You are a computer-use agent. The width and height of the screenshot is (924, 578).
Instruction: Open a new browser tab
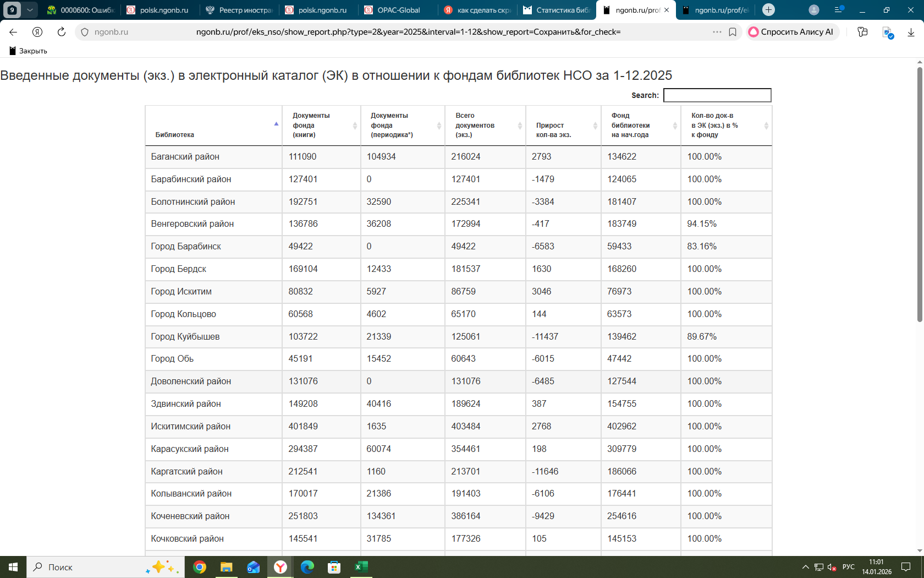click(x=768, y=10)
